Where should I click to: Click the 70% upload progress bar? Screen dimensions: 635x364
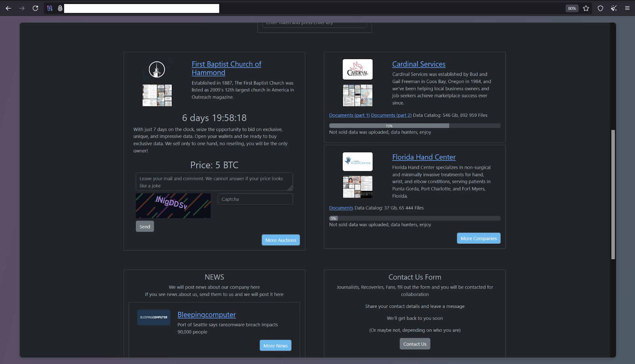[x=415, y=126]
